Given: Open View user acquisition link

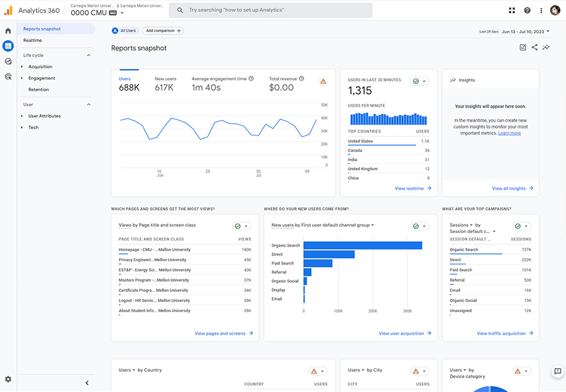Looking at the screenshot, I should (404, 333).
